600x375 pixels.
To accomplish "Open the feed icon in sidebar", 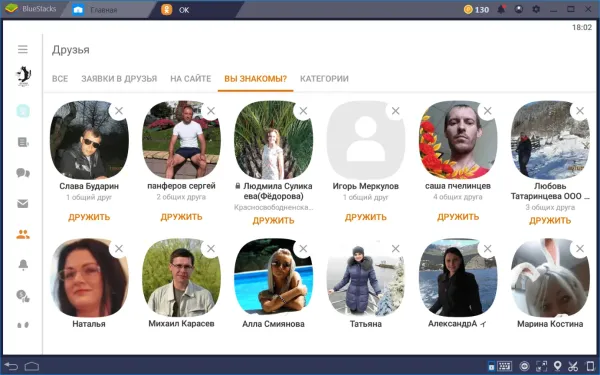I will [23, 111].
